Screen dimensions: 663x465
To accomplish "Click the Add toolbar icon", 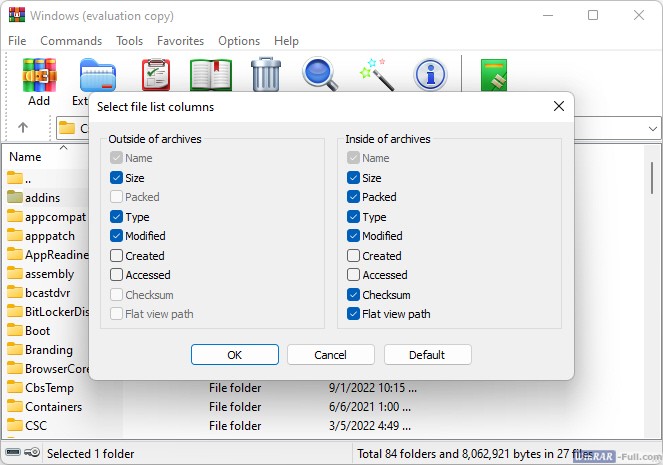I will coord(39,78).
